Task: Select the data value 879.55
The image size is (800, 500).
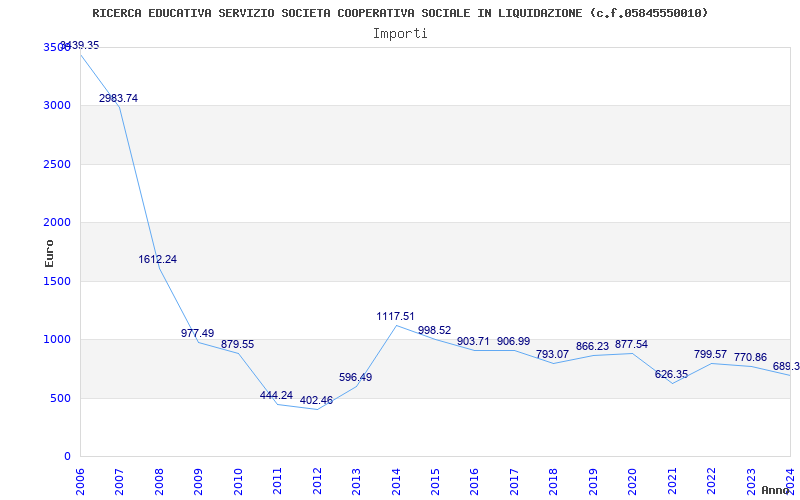Action: pyautogui.click(x=237, y=344)
